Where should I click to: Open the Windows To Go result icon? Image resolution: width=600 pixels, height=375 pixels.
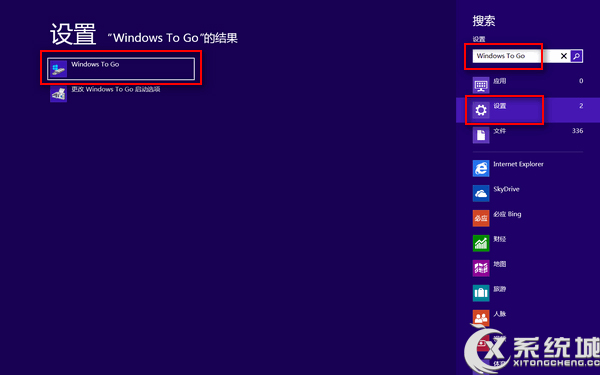point(59,69)
